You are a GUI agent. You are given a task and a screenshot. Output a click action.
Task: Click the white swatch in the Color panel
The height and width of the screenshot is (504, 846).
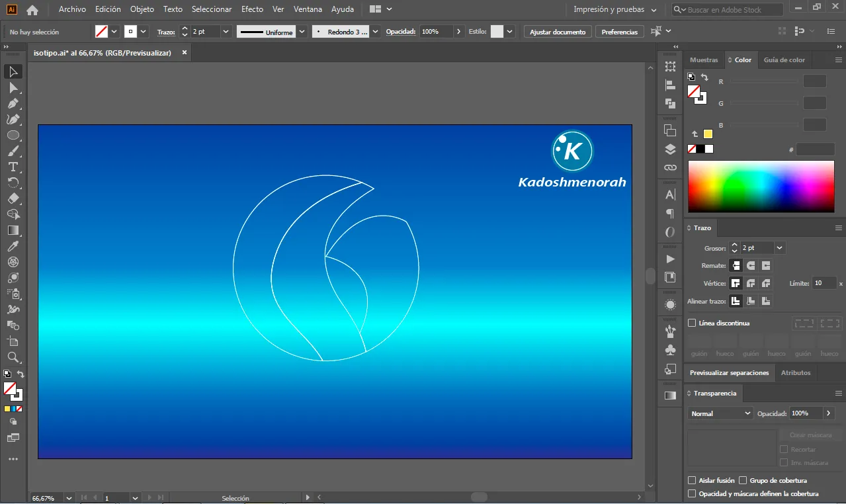(709, 149)
